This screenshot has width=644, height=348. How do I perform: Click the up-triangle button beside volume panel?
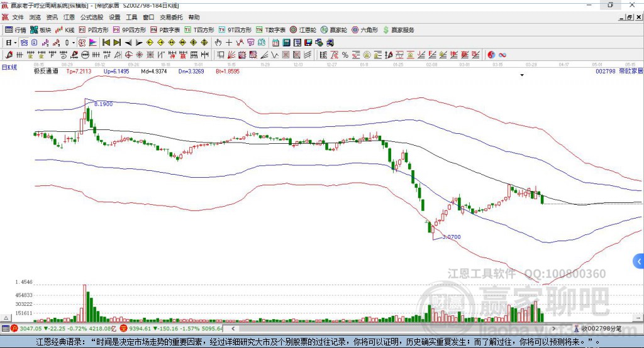[x=6, y=318]
